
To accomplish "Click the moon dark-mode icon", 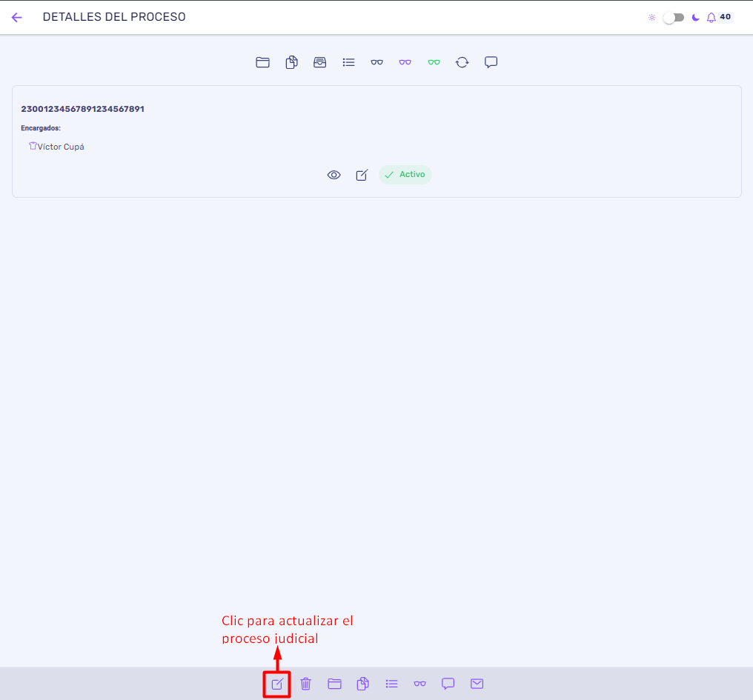I will (695, 18).
